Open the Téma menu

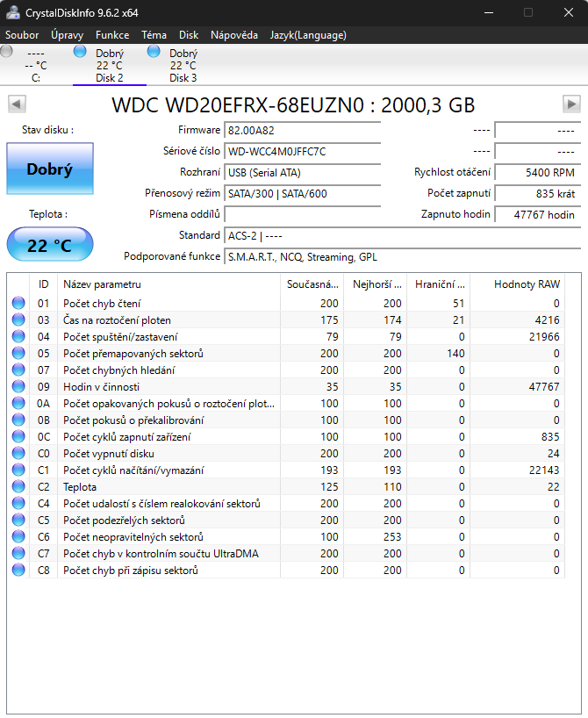pos(154,35)
